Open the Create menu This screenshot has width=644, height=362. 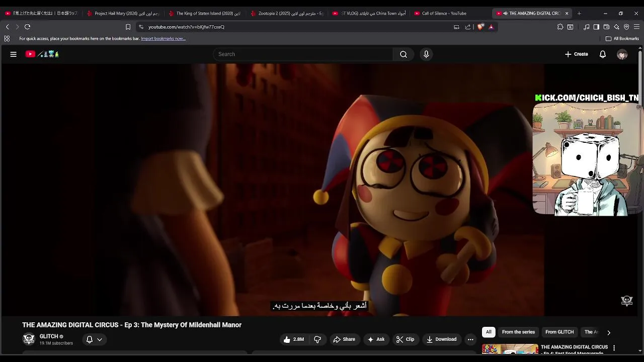[577, 54]
